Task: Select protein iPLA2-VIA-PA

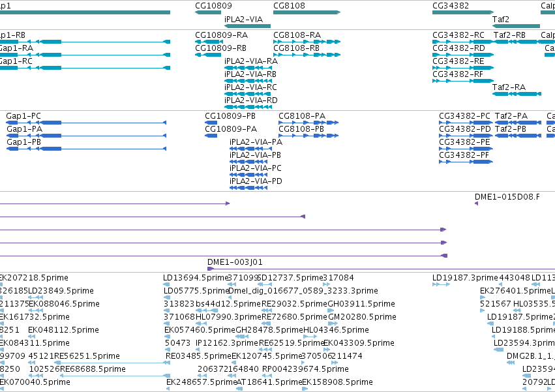Action: [x=256, y=142]
